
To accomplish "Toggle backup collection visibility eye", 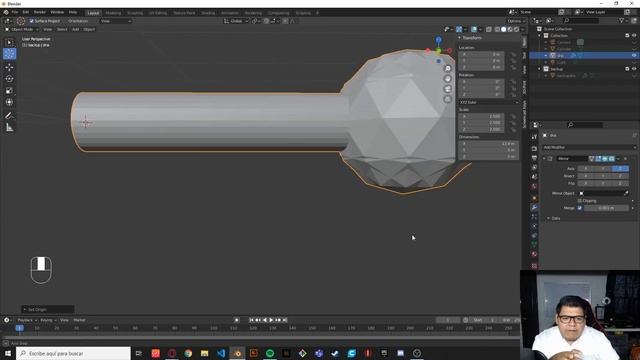I will (x=634, y=69).
